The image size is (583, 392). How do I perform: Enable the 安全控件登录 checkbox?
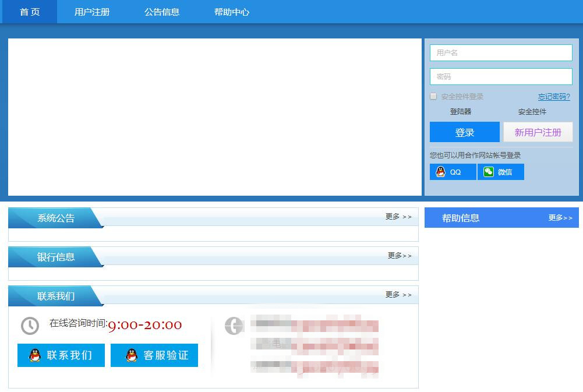click(433, 96)
